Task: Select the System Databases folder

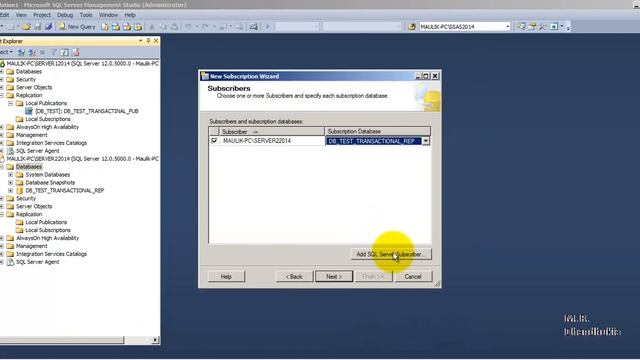Action: point(48,175)
